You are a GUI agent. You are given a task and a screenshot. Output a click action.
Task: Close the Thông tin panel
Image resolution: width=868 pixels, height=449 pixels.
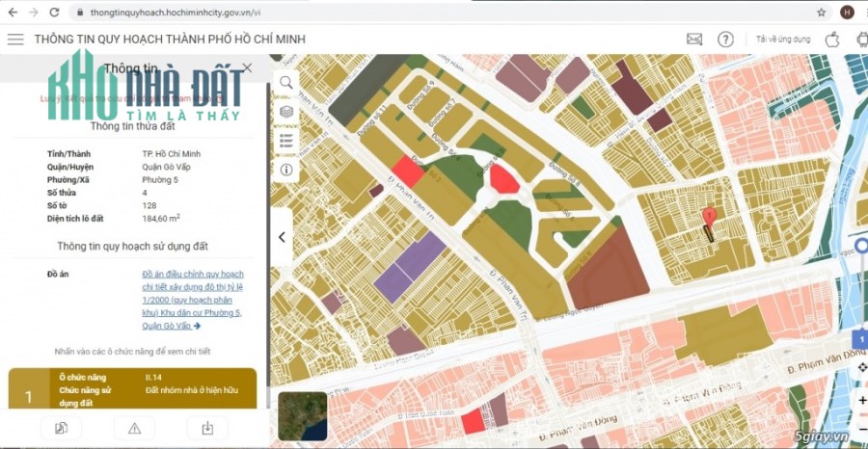coord(248,68)
